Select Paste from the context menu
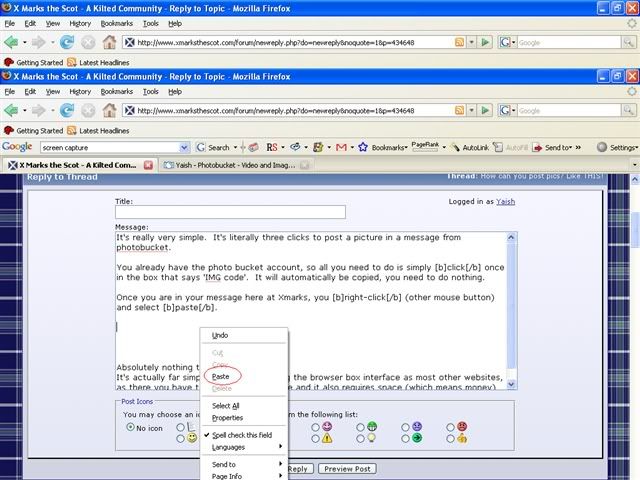The height and width of the screenshot is (480, 640). [221, 376]
